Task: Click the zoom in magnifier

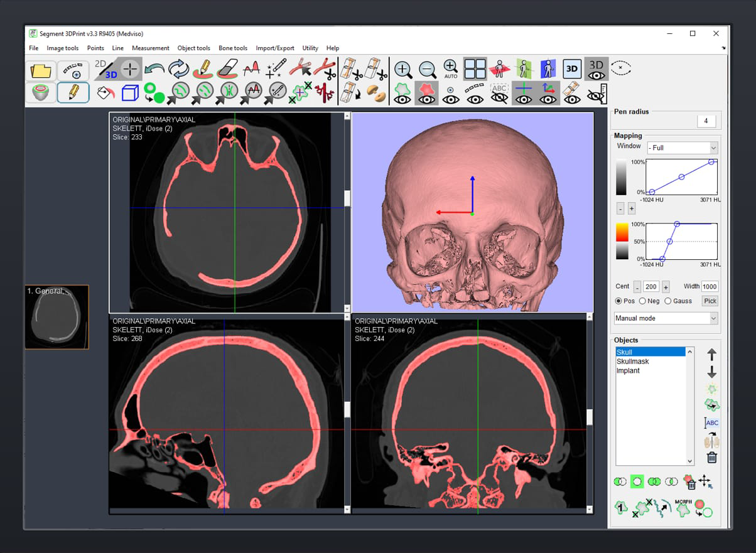Action: tap(402, 69)
